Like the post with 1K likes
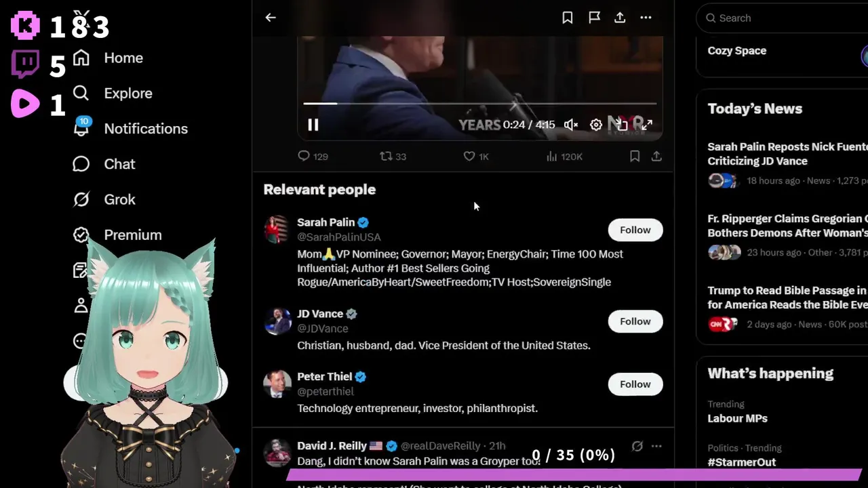Viewport: 868px width, 488px height. [x=475, y=157]
